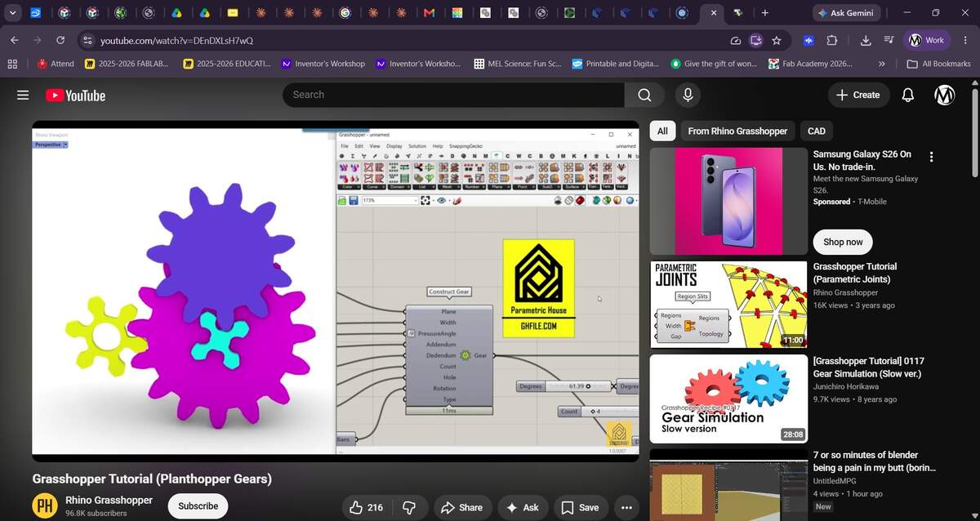The height and width of the screenshot is (521, 980).
Task: Open the media control icon in toolbar
Action: [889, 40]
